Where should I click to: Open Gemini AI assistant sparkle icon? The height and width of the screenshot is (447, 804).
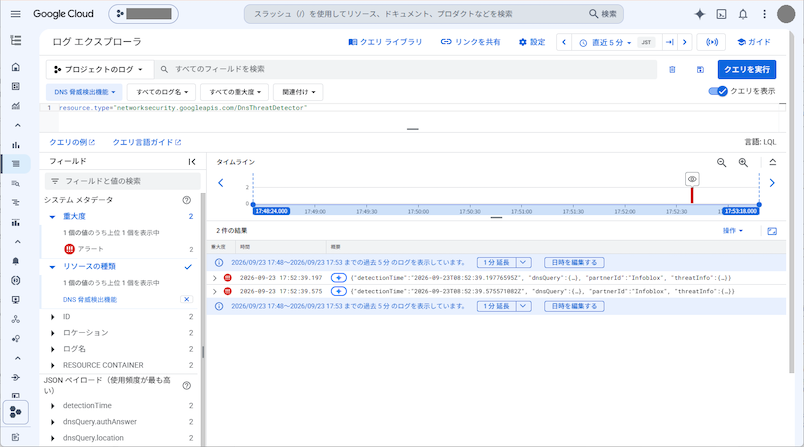click(699, 14)
